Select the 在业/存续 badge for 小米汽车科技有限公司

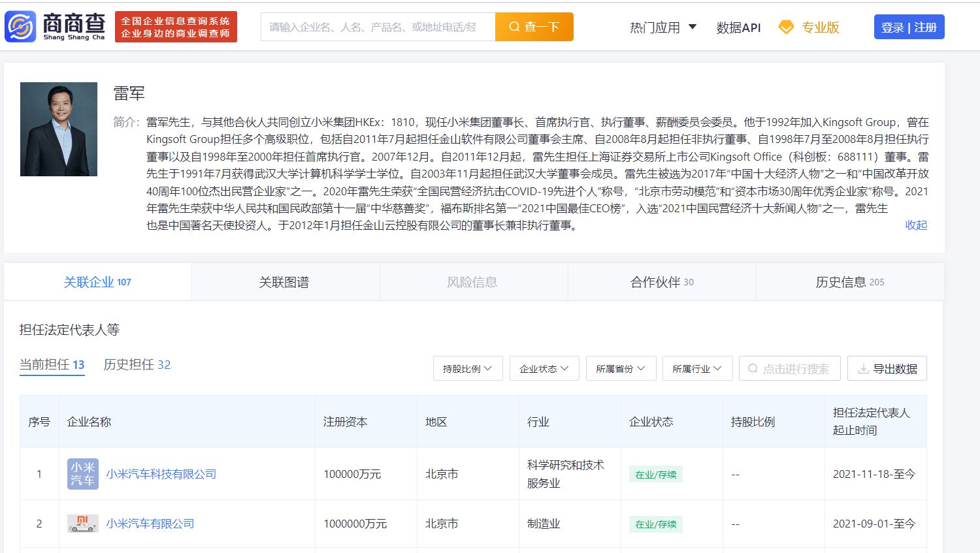[x=656, y=475]
